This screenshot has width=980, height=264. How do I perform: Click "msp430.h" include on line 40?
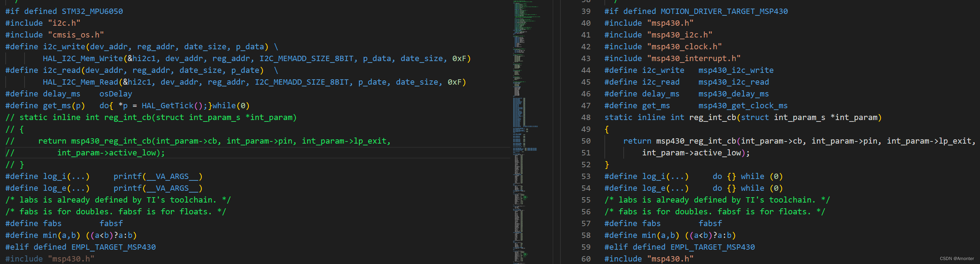pos(670,23)
